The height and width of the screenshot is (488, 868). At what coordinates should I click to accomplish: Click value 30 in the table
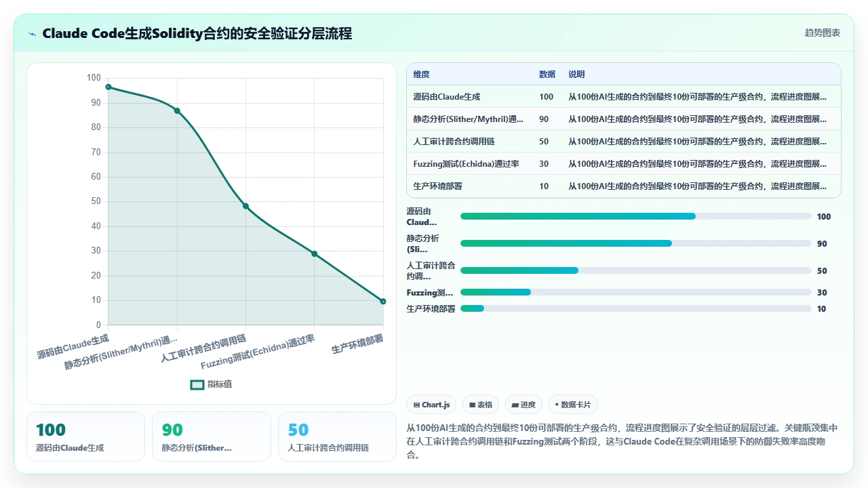[544, 164]
